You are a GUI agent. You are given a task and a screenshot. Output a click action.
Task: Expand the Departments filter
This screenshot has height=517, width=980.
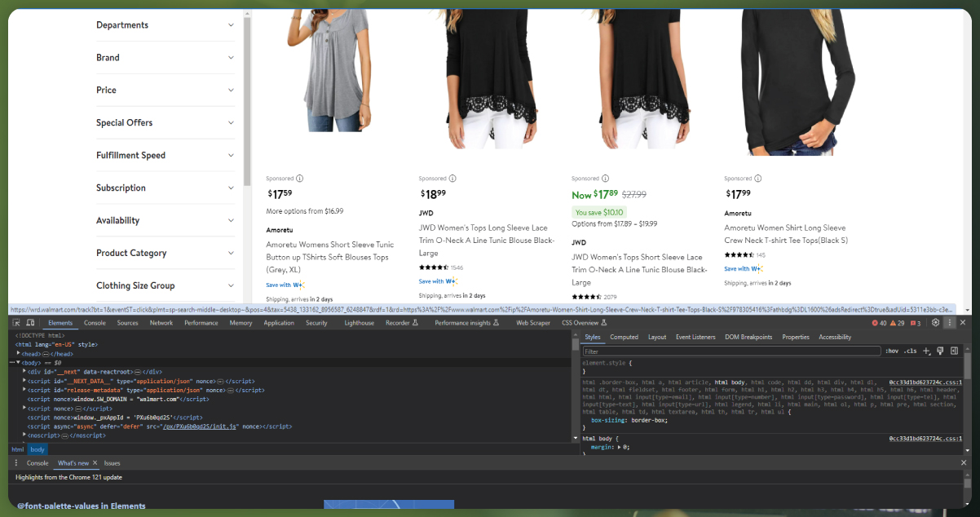point(166,25)
